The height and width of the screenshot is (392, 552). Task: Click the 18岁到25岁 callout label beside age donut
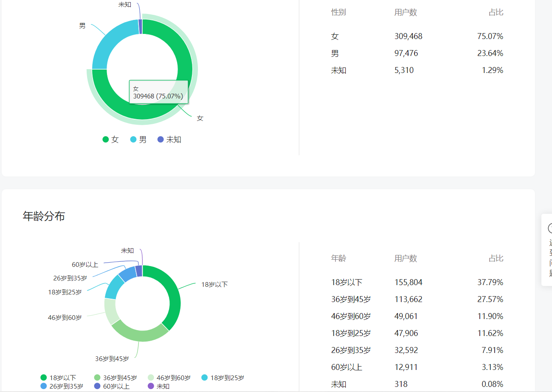point(65,292)
